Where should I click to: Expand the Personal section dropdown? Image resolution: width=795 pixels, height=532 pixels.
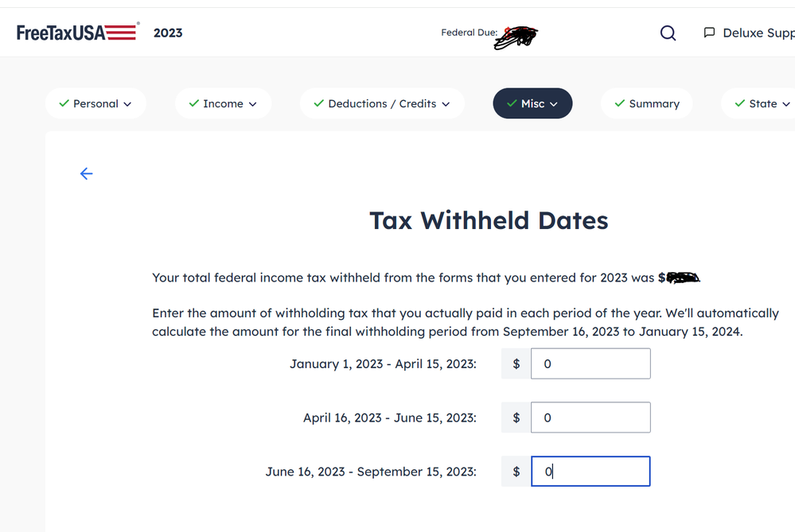click(x=126, y=103)
